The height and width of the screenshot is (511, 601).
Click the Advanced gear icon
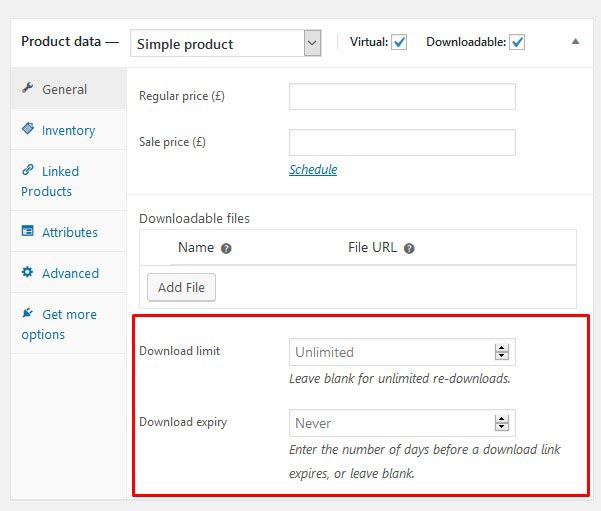pos(28,272)
